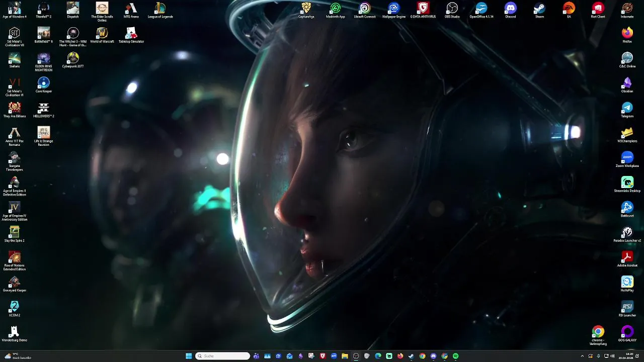Select the CaptureAge desktop icon
This screenshot has width=644, height=362.
[306, 10]
